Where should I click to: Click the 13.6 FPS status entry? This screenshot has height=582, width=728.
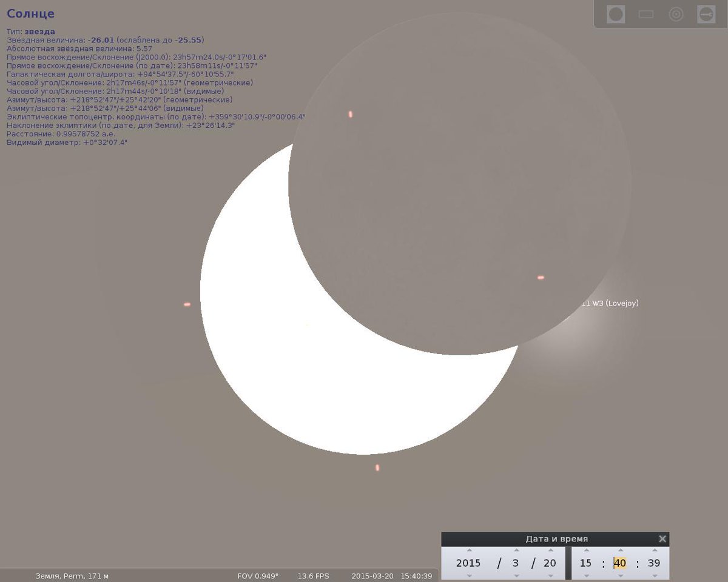[x=313, y=576]
